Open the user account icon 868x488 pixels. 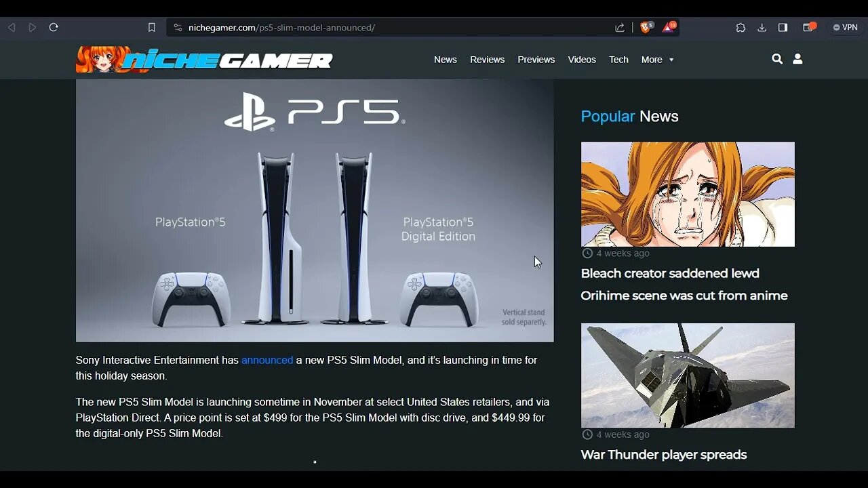point(797,59)
